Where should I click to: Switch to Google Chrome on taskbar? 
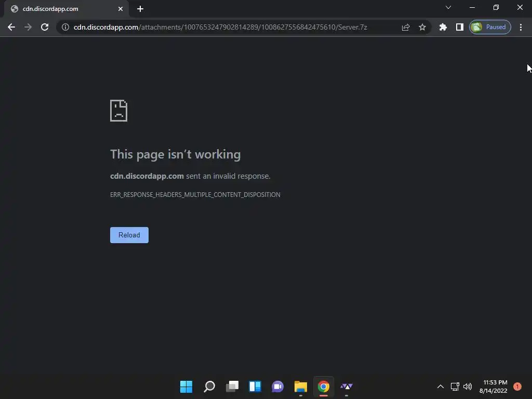324,387
